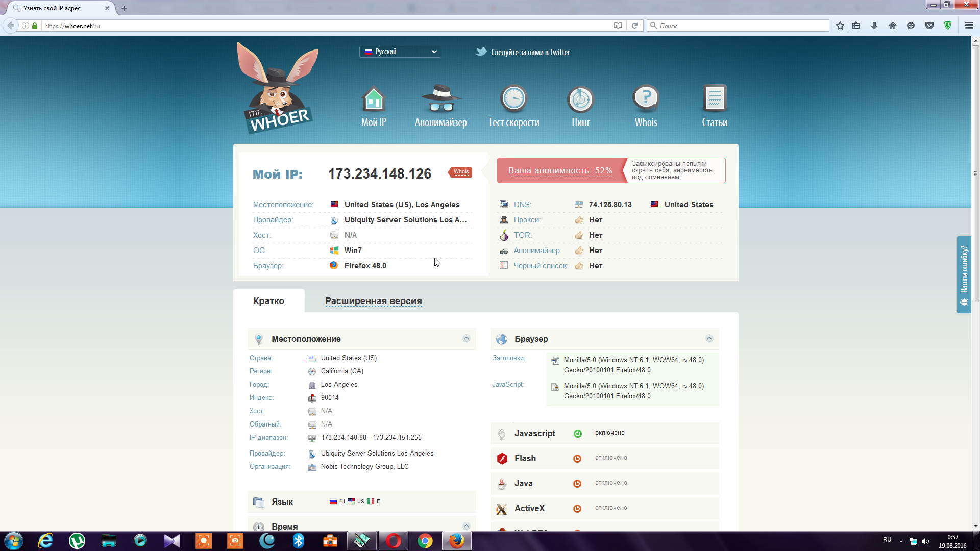Click the page vertical scrollbar thumb

point(975,173)
